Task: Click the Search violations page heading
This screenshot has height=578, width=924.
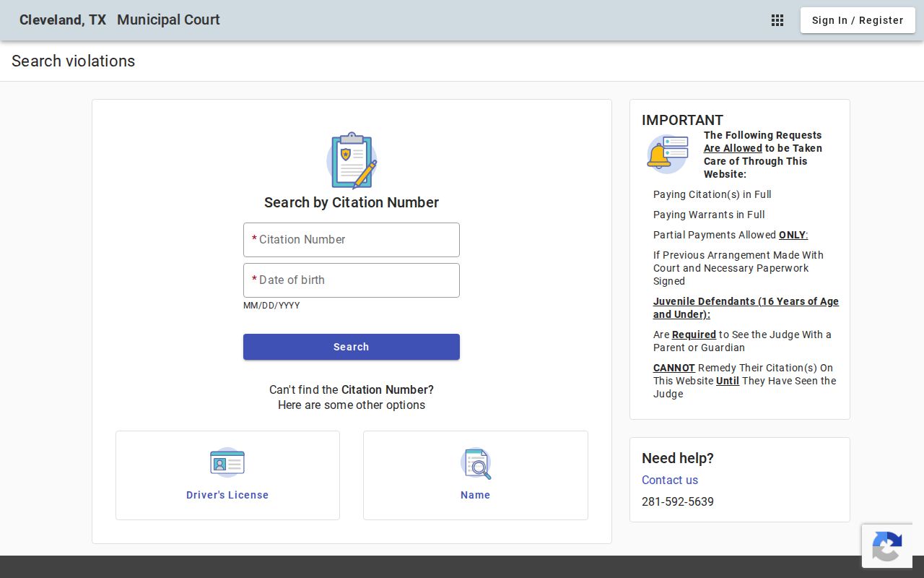Action: [x=73, y=61]
